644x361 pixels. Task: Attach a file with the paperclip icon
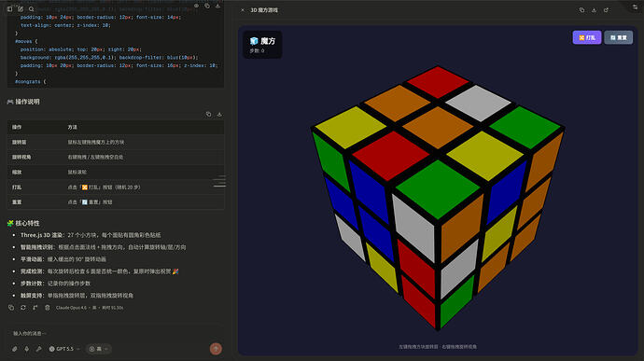[14, 349]
